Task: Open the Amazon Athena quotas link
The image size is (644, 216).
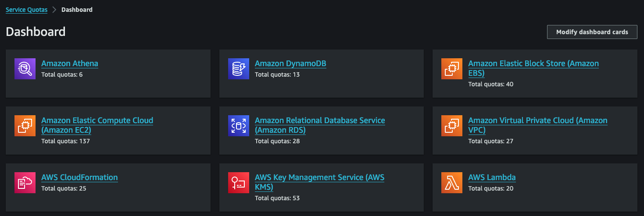Action: click(x=69, y=64)
